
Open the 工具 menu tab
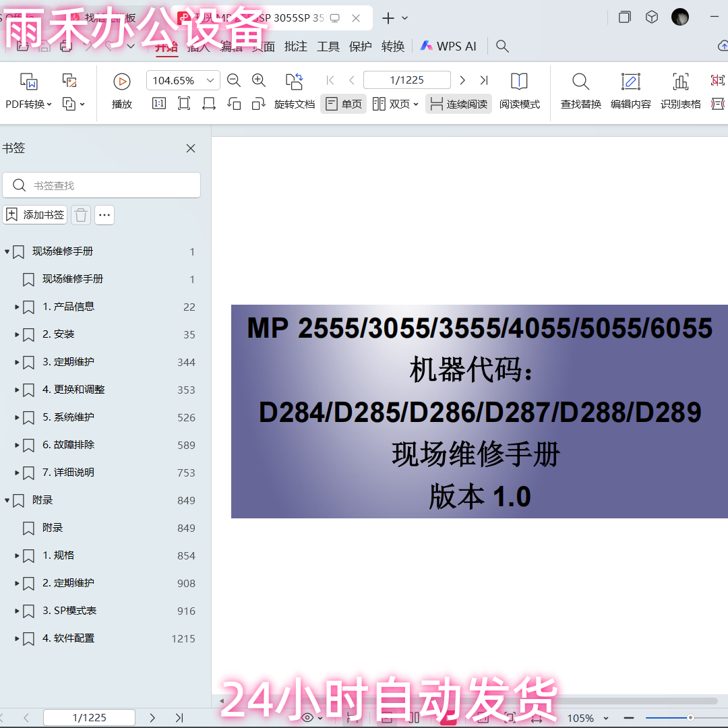coord(328,47)
